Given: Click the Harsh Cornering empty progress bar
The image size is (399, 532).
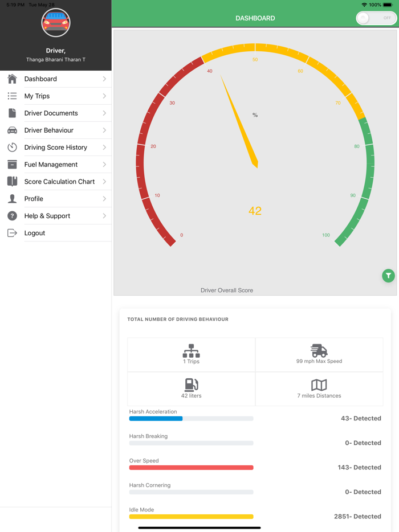Looking at the screenshot, I should click(191, 492).
